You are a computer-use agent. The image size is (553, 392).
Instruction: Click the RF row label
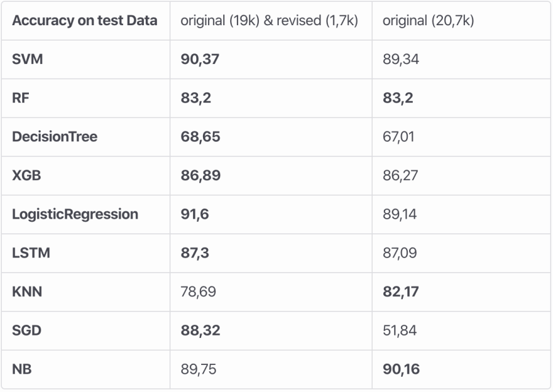(20, 98)
